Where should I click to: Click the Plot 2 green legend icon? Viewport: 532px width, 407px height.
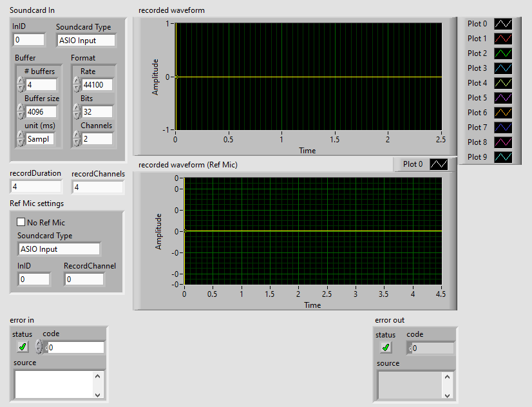point(503,53)
